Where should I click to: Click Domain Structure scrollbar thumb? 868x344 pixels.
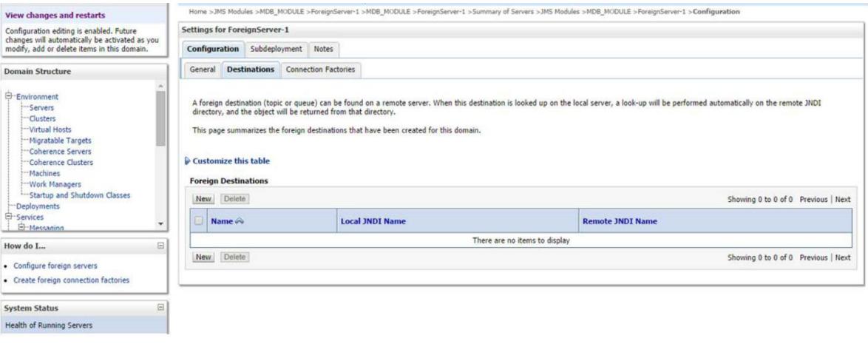pos(160,118)
